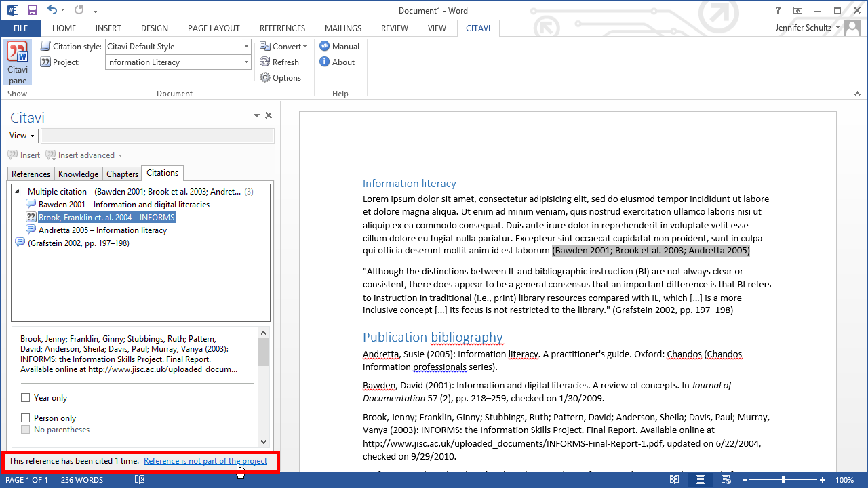This screenshot has height=488, width=868.
Task: Switch to Read Mode view icon
Action: tap(675, 480)
